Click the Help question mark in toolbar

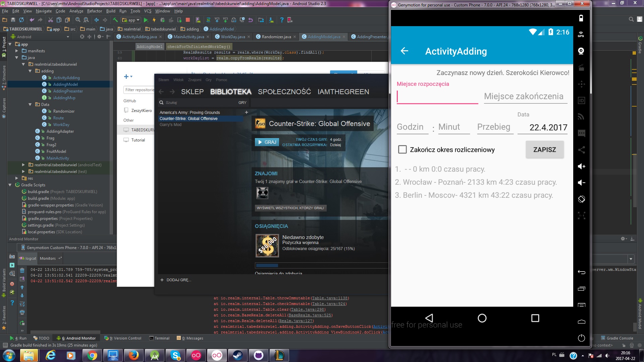point(282,20)
